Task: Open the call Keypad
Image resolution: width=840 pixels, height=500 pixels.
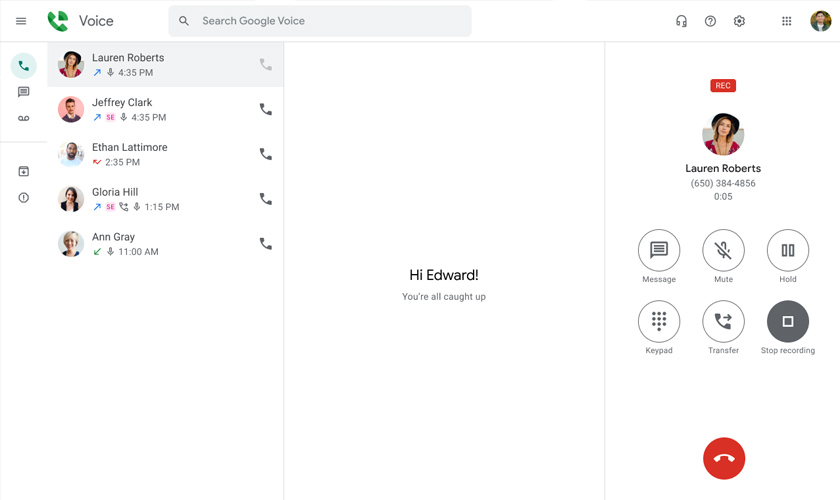Action: click(659, 321)
